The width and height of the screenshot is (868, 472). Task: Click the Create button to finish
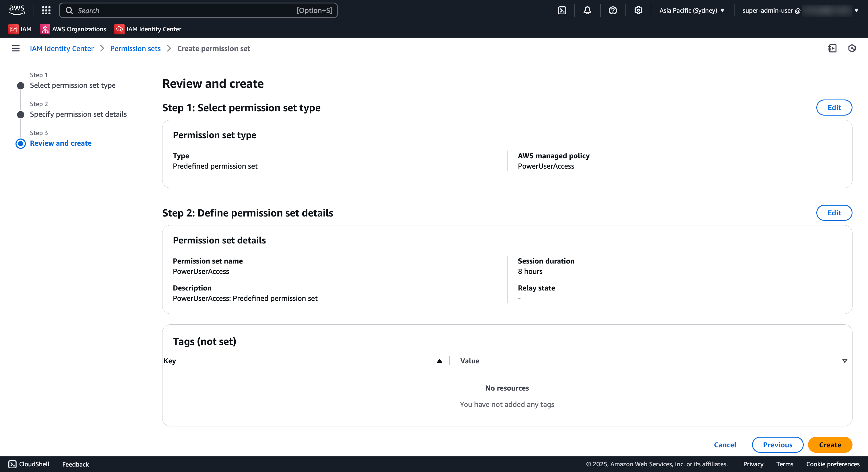click(830, 445)
